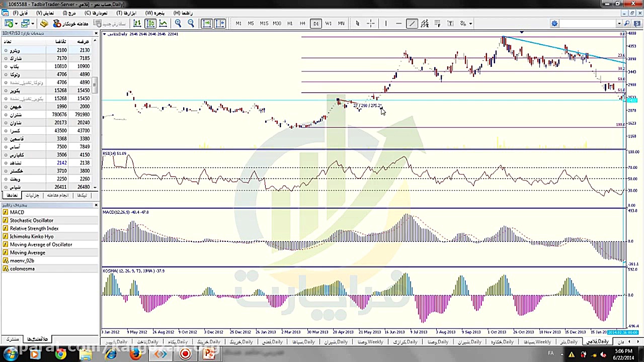
Task: Click the new order button
Action: pos(110,23)
